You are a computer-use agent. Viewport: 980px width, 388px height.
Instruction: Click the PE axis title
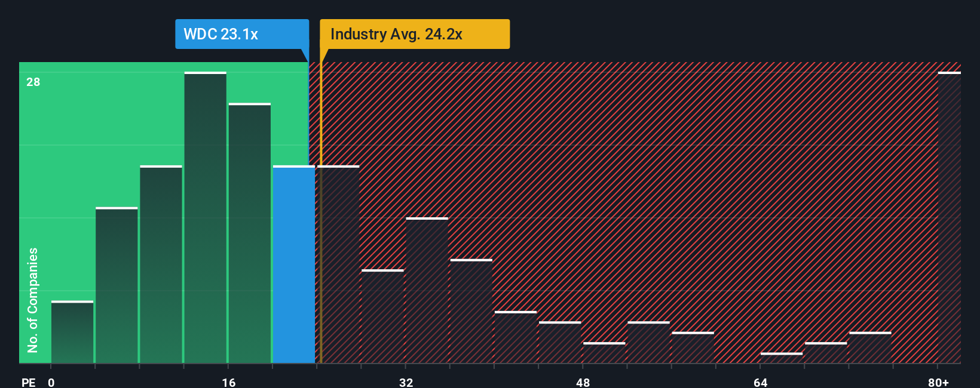point(29,382)
